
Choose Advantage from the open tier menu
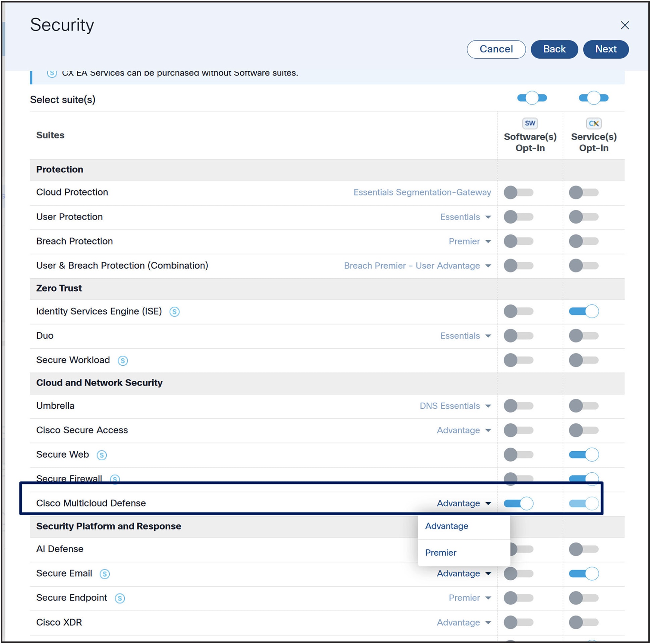464,526
